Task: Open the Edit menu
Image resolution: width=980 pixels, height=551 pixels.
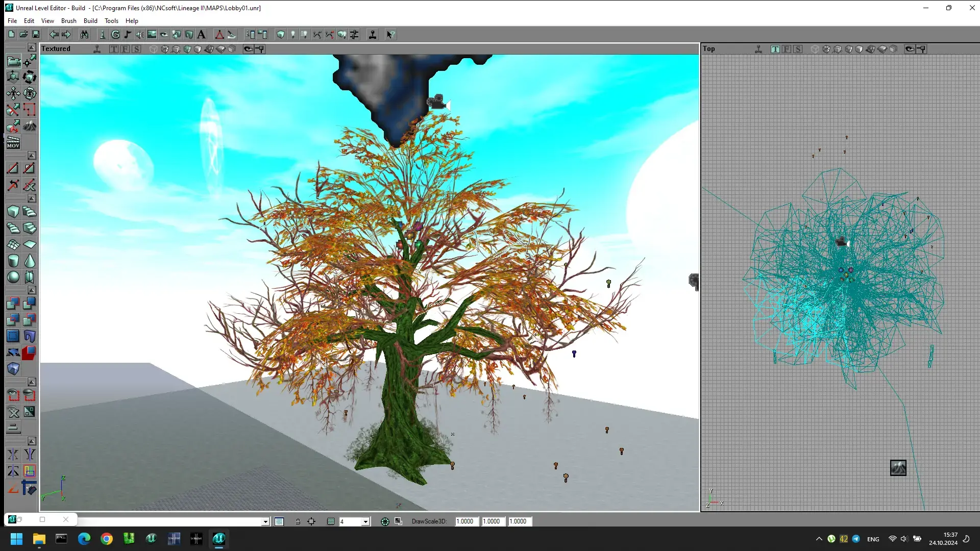Action: point(29,21)
